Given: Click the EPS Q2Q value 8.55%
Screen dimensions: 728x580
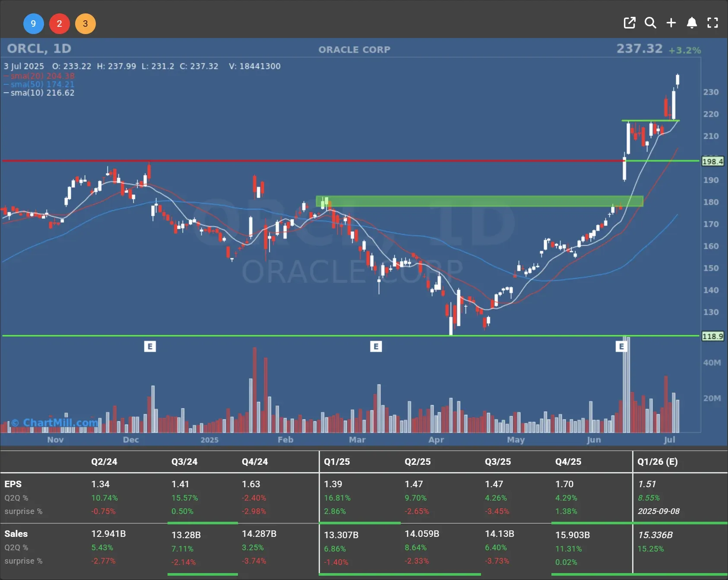Looking at the screenshot, I should (x=649, y=498).
